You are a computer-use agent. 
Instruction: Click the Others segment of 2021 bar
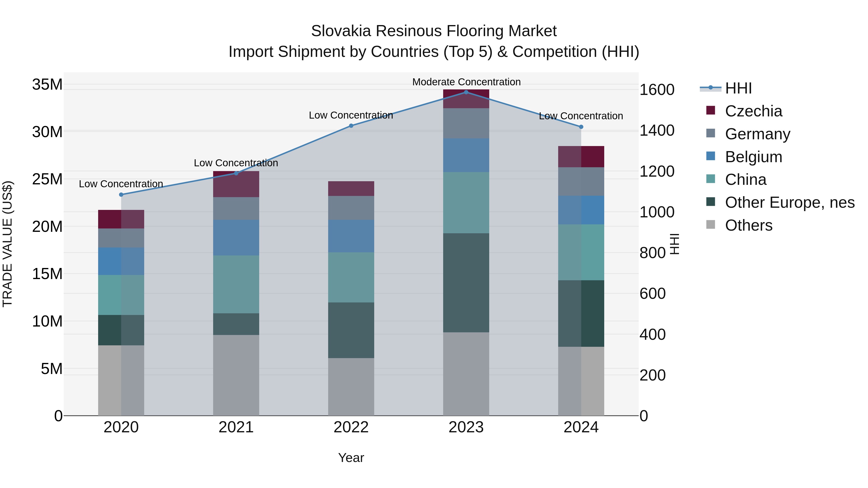[236, 375]
